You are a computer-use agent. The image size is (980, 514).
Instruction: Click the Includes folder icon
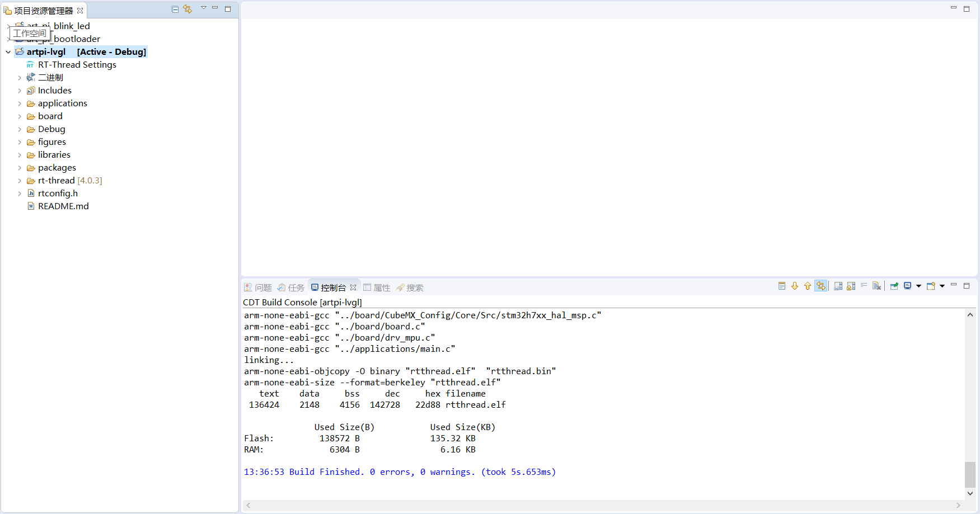pyautogui.click(x=31, y=91)
